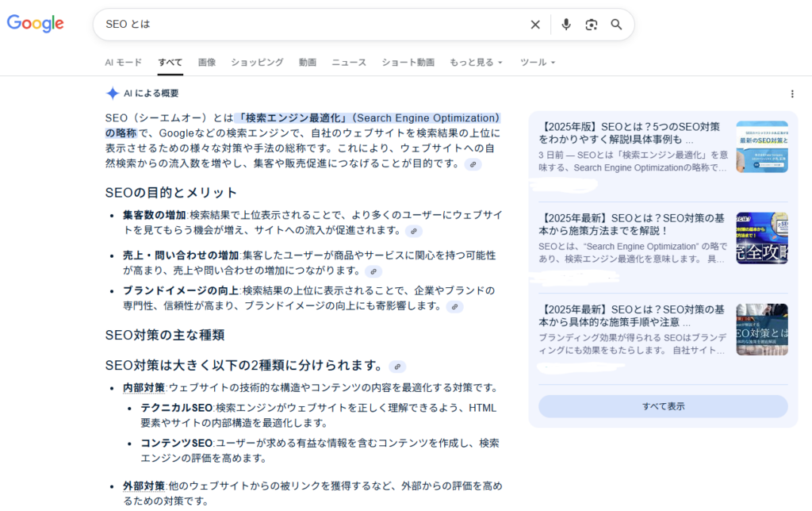The image size is (812, 511).
Task: Click the bold text 集客数の増加
Action: tap(155, 215)
